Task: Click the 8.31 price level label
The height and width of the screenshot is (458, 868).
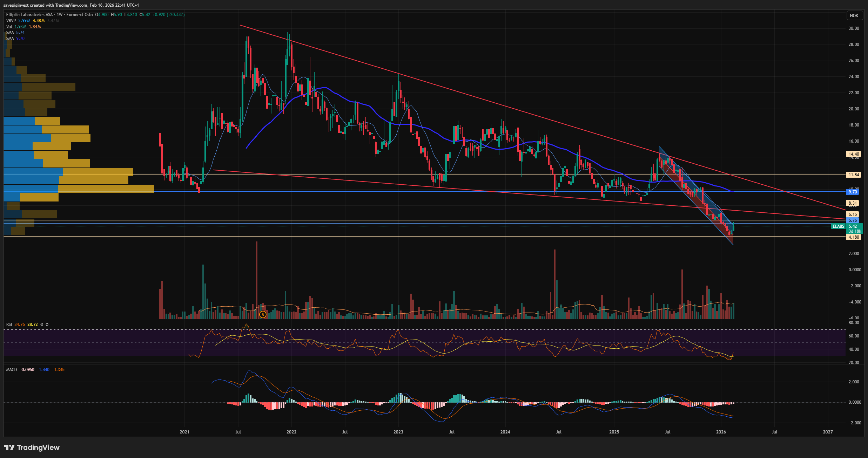Action: (x=853, y=203)
